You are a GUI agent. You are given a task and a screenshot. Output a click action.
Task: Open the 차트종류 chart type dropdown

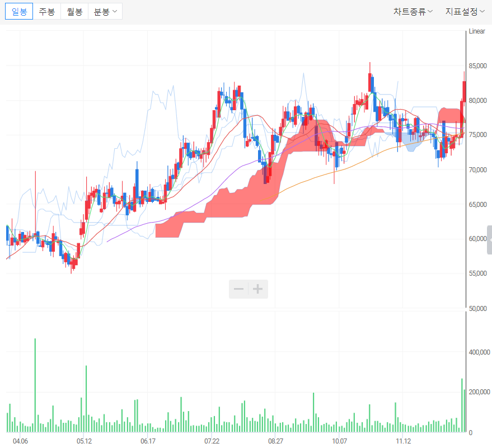pyautogui.click(x=413, y=12)
